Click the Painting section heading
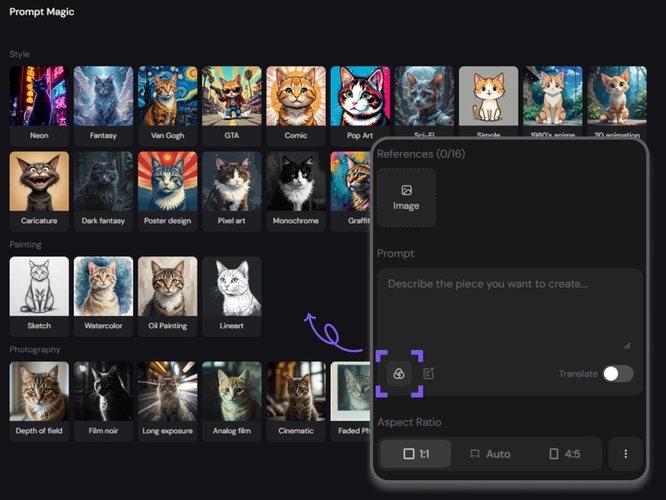 [25, 244]
